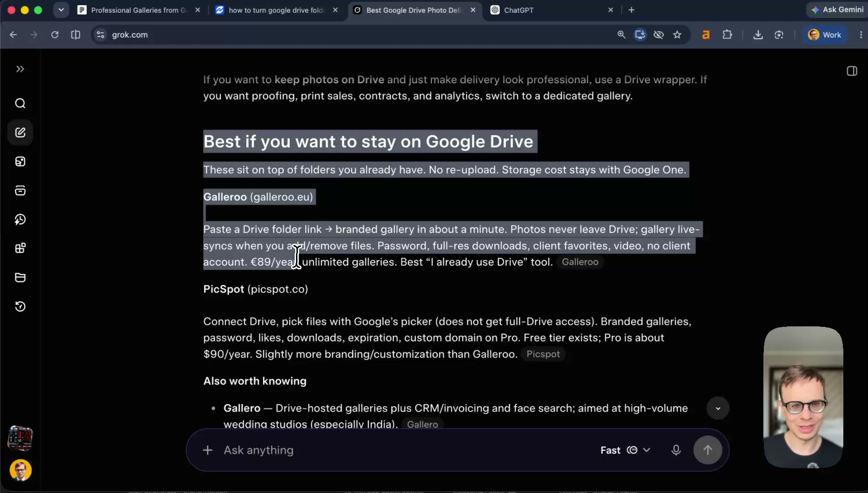The height and width of the screenshot is (493, 868).
Task: Toggle split view in the toolbar
Action: pos(76,35)
